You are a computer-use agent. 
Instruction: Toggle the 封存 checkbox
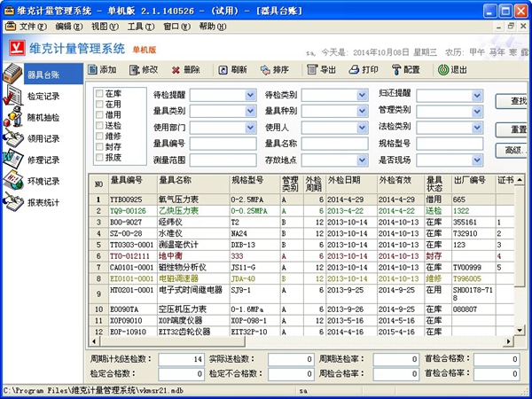tap(99, 146)
